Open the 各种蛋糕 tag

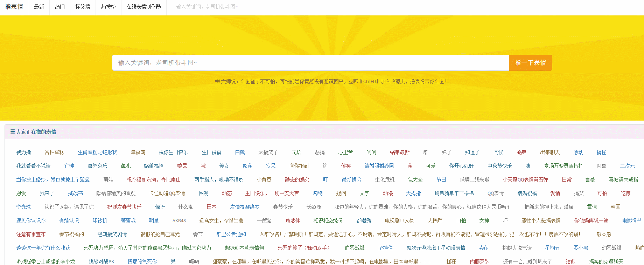(54, 152)
